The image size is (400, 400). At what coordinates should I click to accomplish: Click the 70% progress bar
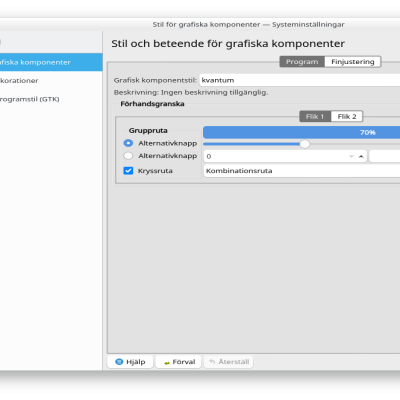point(301,132)
